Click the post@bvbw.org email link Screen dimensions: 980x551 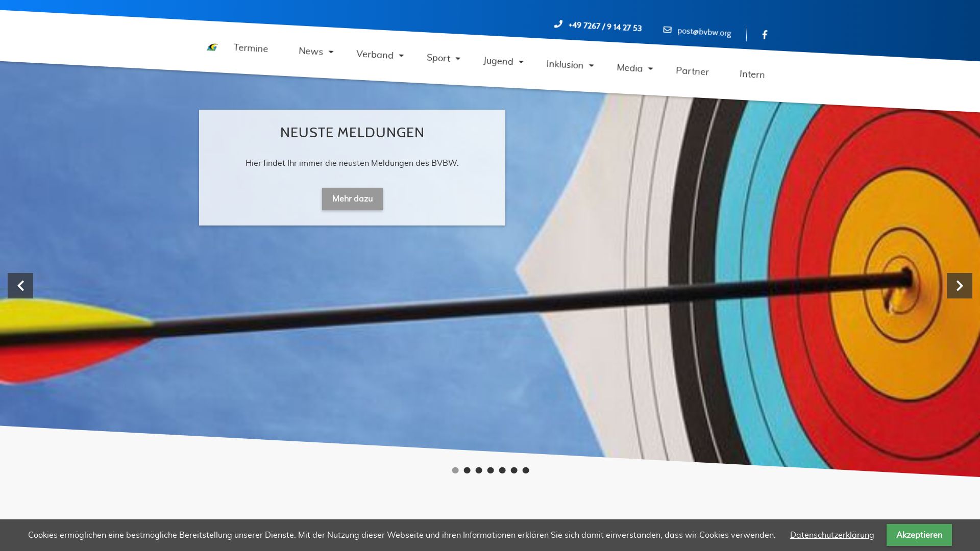coord(704,32)
